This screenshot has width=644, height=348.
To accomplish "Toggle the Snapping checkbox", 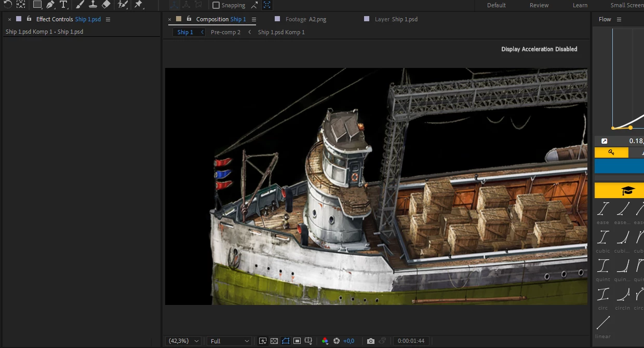I will (x=216, y=5).
